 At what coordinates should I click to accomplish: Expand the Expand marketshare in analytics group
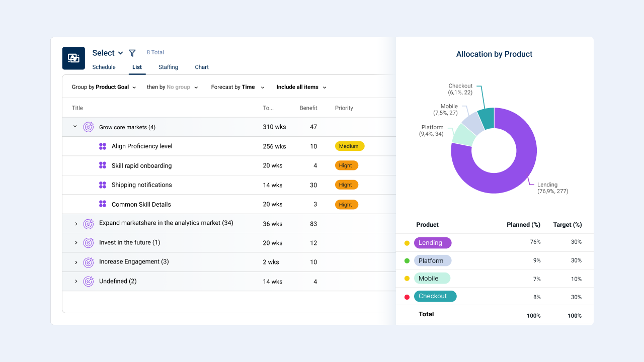(76, 224)
